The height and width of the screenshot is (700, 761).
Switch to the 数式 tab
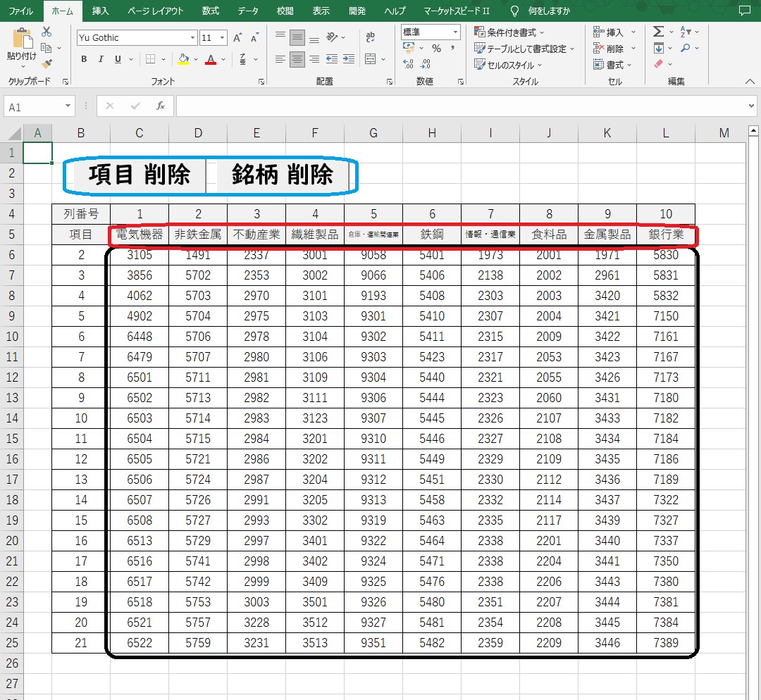(x=211, y=11)
